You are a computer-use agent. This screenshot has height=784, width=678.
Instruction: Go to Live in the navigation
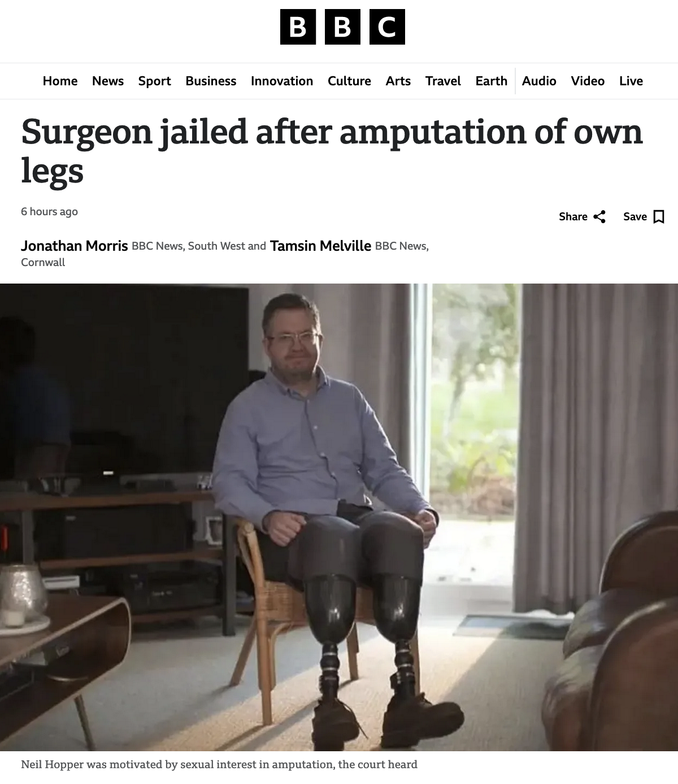click(x=631, y=81)
